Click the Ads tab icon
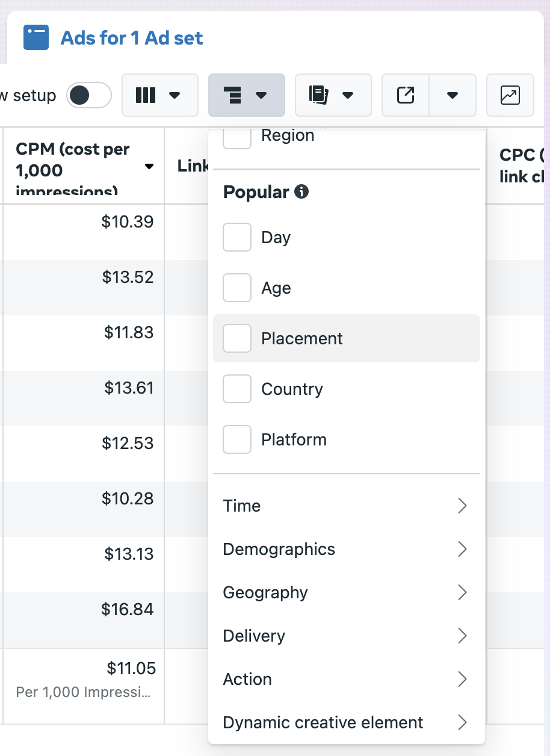This screenshot has height=756, width=550. tap(36, 38)
